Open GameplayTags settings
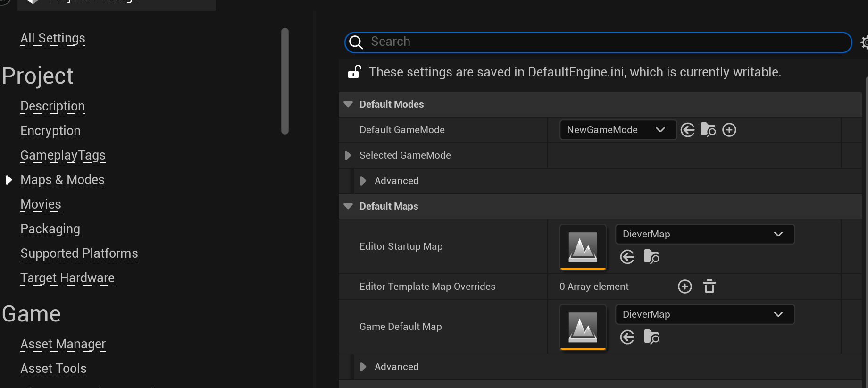868x388 pixels. (63, 155)
